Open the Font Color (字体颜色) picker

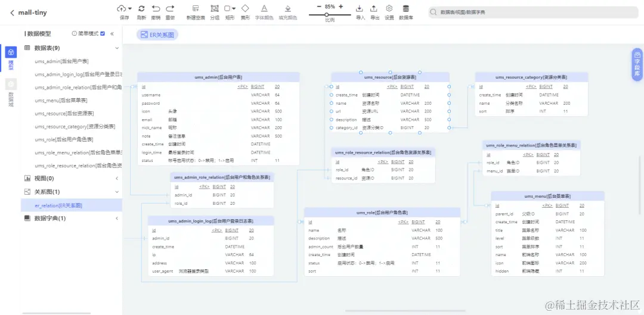(264, 8)
